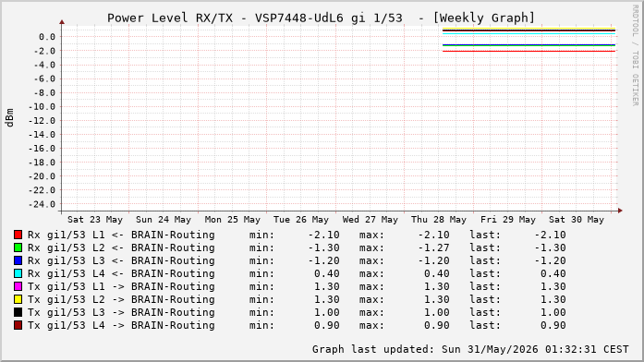Click 'Tx gi1/53 L1 -> BRAIN-Routing' legend label

pyautogui.click(x=121, y=286)
